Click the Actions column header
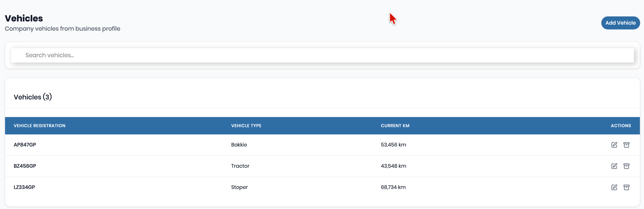Viewport: 644px width, 209px height. pyautogui.click(x=621, y=126)
